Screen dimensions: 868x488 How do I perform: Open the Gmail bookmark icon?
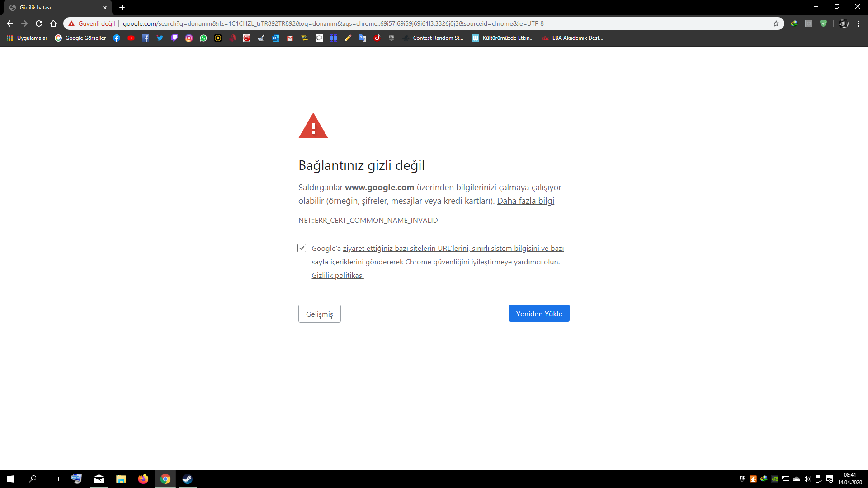(x=290, y=38)
